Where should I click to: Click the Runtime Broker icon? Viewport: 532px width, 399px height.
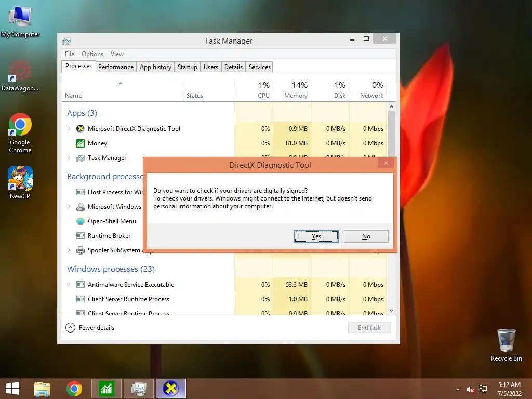(81, 235)
